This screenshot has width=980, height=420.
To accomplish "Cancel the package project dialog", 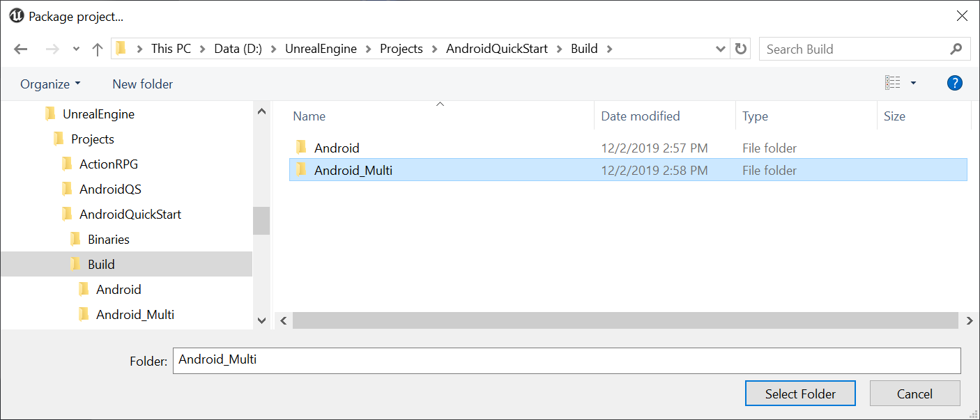I will (914, 394).
